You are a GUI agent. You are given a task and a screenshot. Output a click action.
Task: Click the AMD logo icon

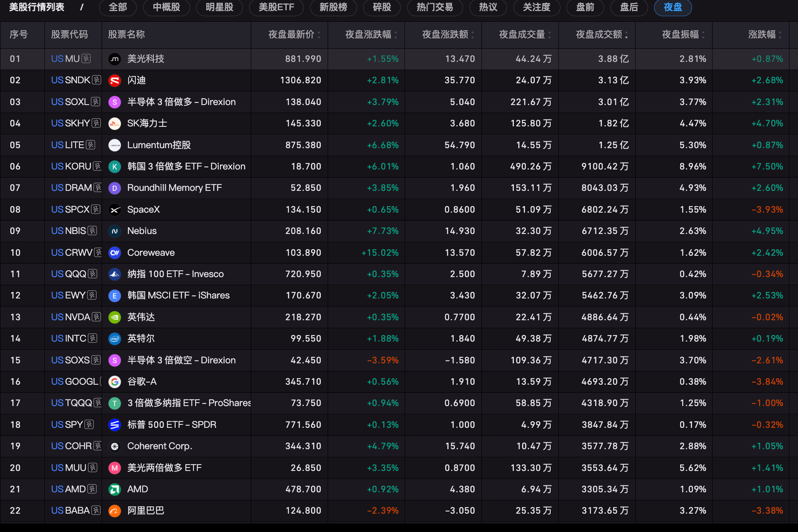[114, 489]
